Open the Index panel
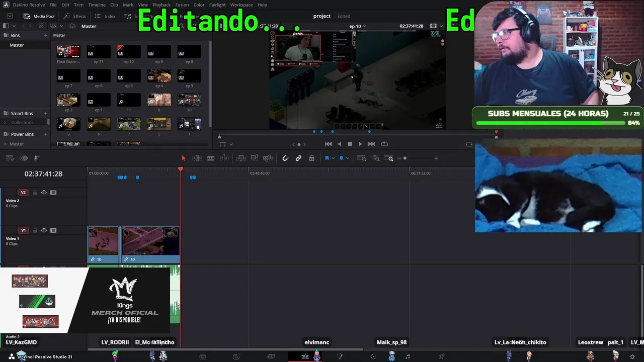 click(x=105, y=16)
